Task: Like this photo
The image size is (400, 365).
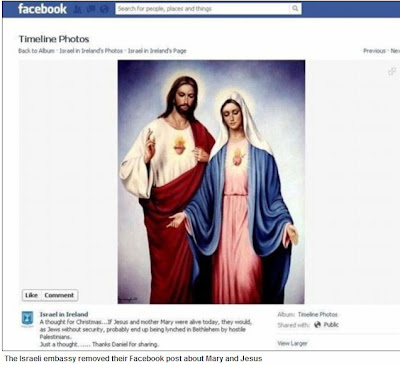Action: 31,295
